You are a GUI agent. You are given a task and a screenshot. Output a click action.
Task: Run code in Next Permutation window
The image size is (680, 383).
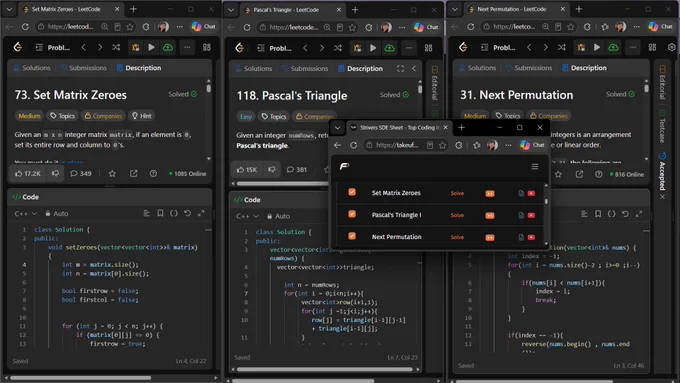coord(597,47)
